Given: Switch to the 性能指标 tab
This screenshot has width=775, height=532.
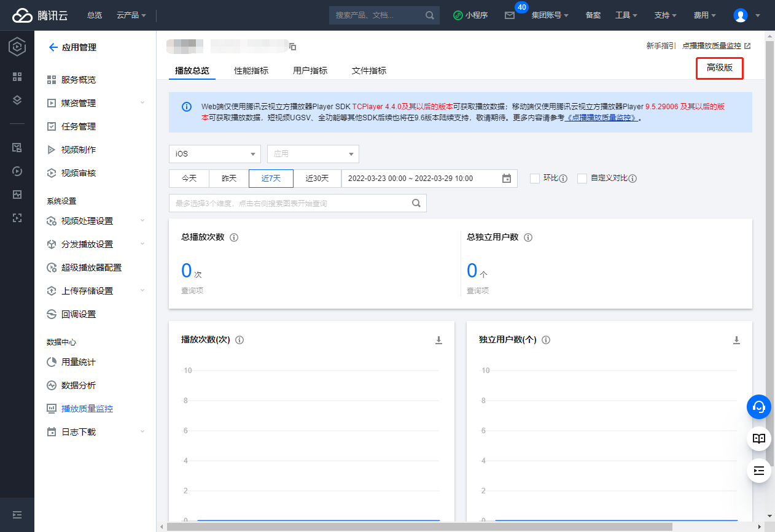Looking at the screenshot, I should point(251,71).
